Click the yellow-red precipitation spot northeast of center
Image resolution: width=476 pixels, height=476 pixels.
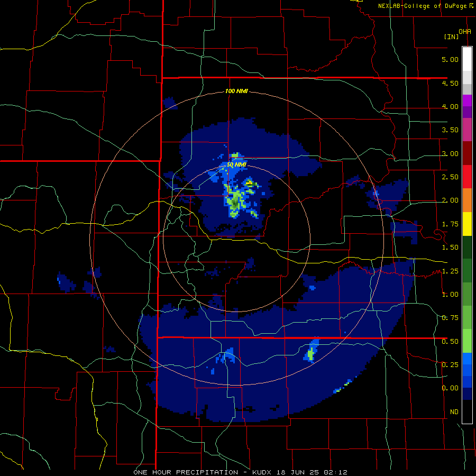tap(249, 184)
